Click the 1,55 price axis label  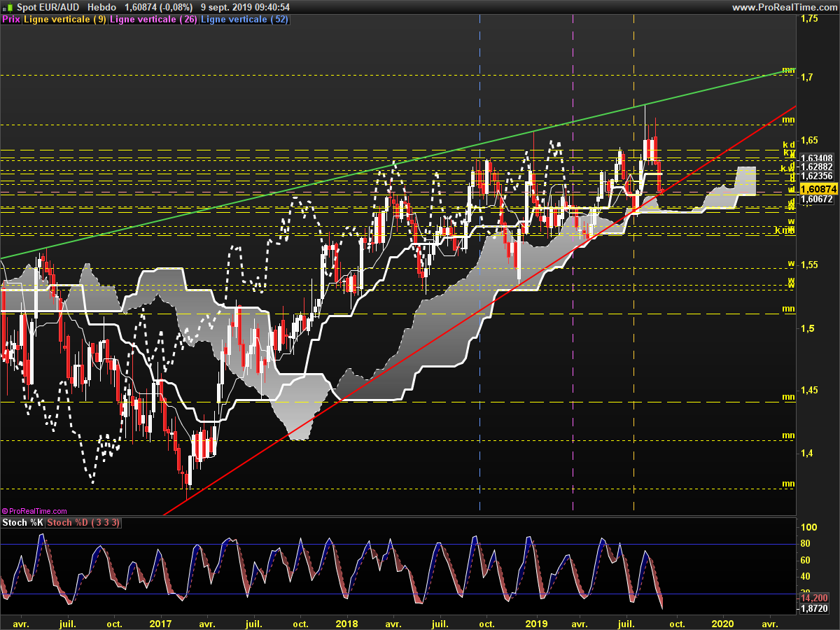(x=808, y=265)
